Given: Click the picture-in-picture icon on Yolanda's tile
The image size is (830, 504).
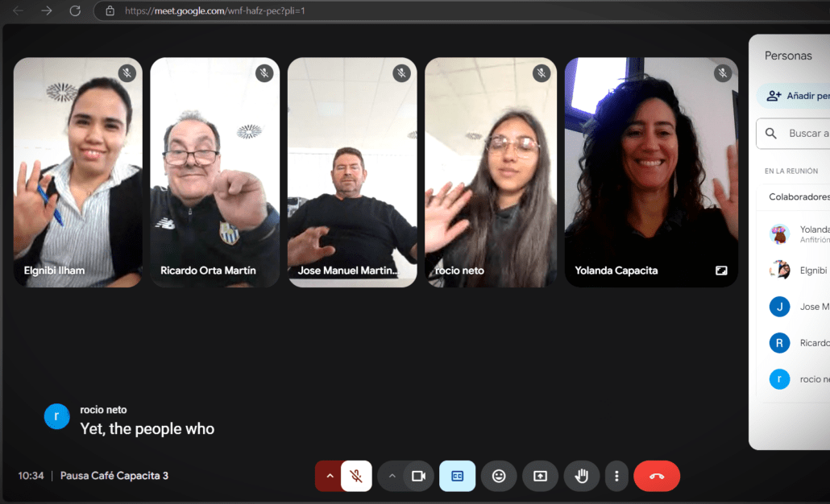Looking at the screenshot, I should click(721, 271).
